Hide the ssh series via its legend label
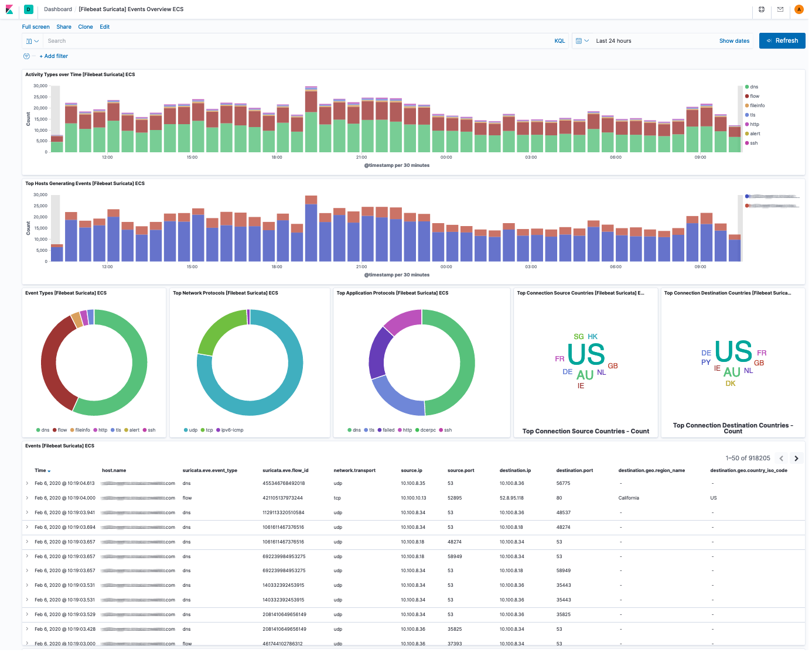 [753, 143]
